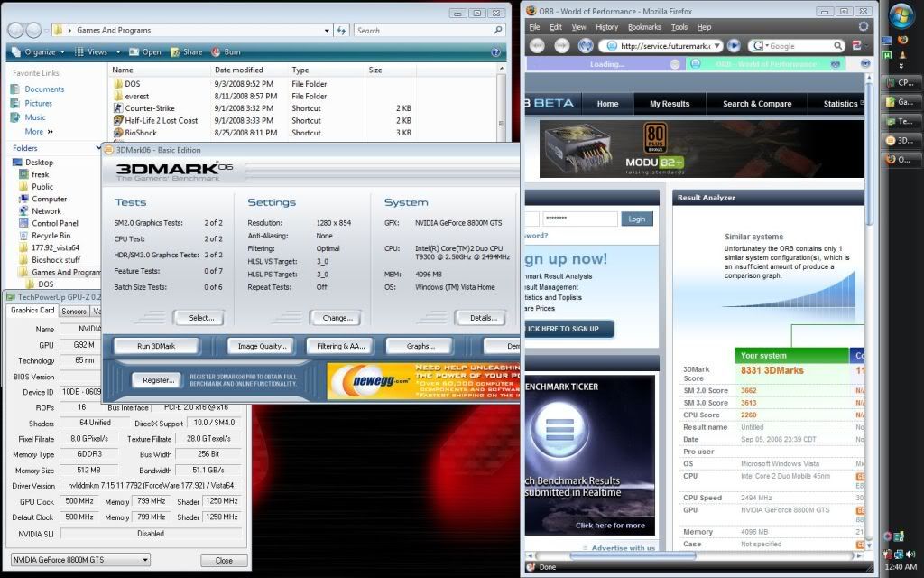The height and width of the screenshot is (578, 924).
Task: Click the Graphs button in 3DMark06
Action: 420,346
